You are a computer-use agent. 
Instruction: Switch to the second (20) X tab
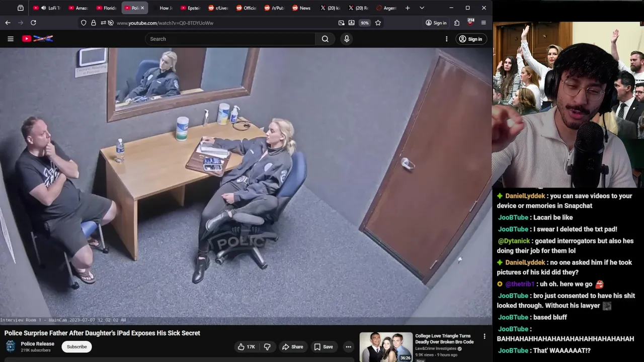[x=358, y=8]
